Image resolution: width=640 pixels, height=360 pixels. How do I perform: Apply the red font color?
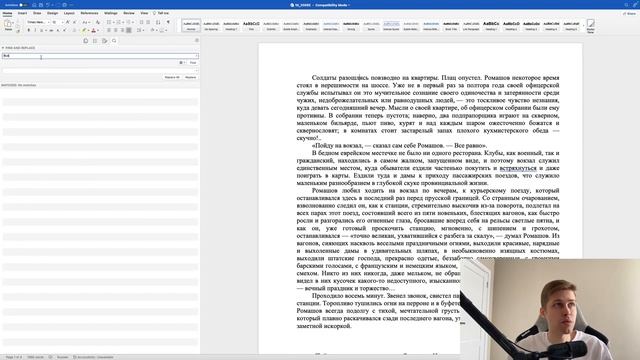[x=93, y=30]
